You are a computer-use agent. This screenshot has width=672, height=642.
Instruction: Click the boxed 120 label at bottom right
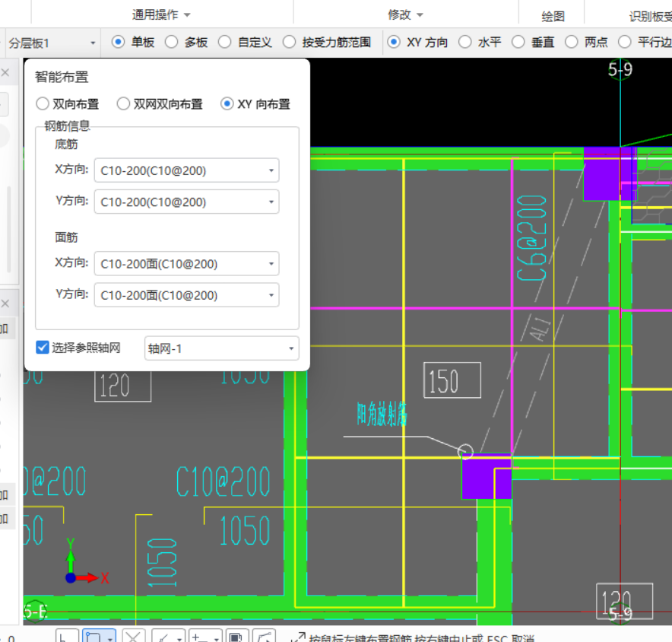click(624, 601)
